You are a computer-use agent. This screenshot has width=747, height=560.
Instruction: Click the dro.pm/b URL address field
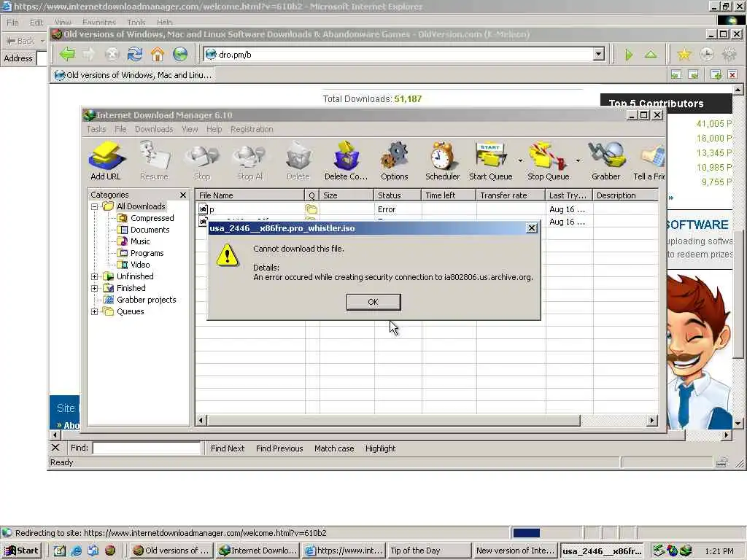click(399, 54)
